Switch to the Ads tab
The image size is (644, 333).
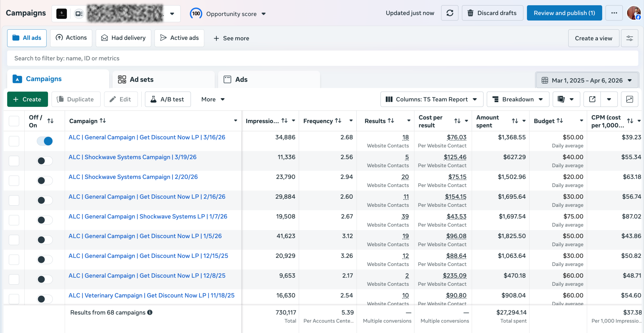tap(269, 79)
